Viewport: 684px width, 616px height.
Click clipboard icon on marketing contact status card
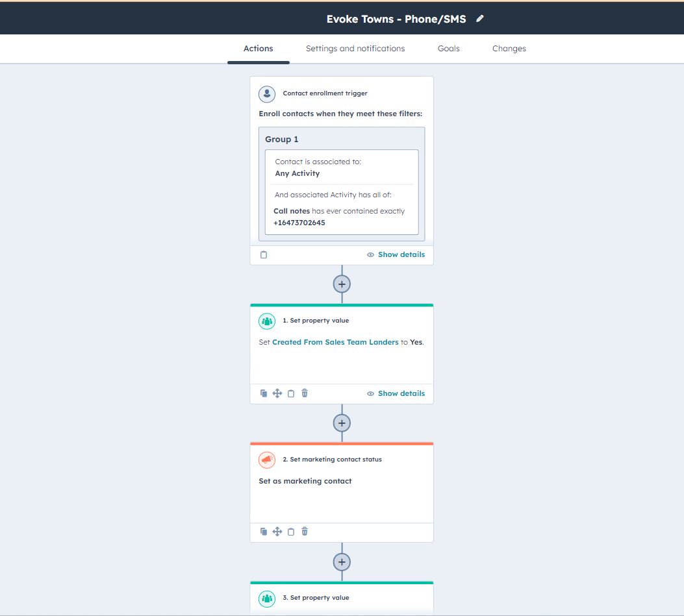tap(291, 532)
